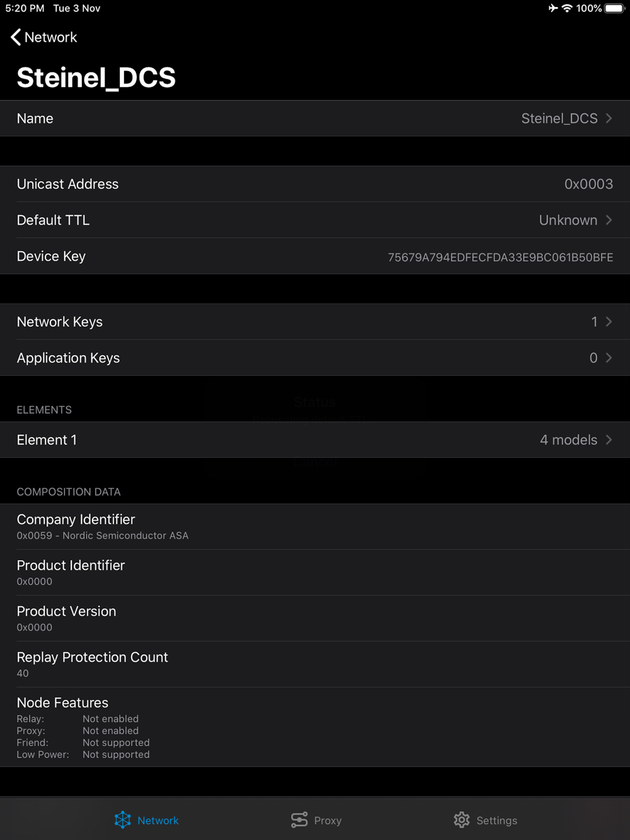The image size is (630, 840).
Task: Open Element 1 row
Action: click(315, 440)
